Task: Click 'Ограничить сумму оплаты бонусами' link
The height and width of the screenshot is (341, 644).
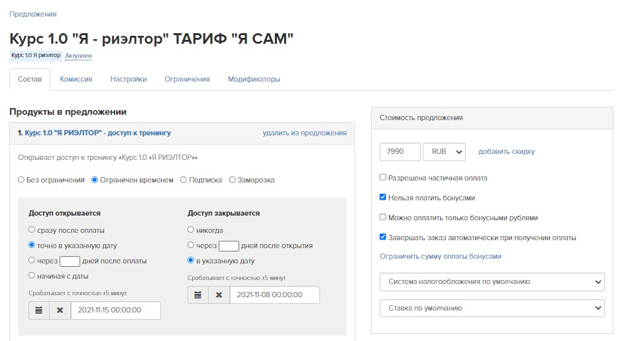Action: point(441,256)
